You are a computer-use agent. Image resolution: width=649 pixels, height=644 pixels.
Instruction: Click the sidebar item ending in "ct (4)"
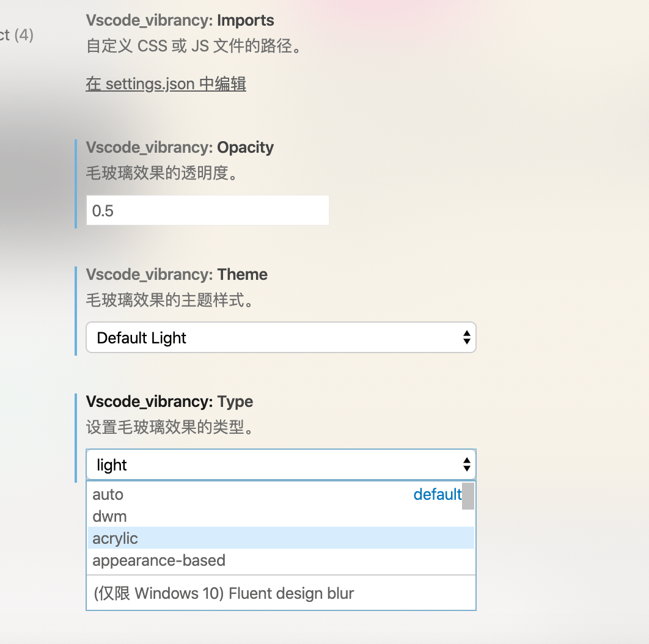pos(16,35)
